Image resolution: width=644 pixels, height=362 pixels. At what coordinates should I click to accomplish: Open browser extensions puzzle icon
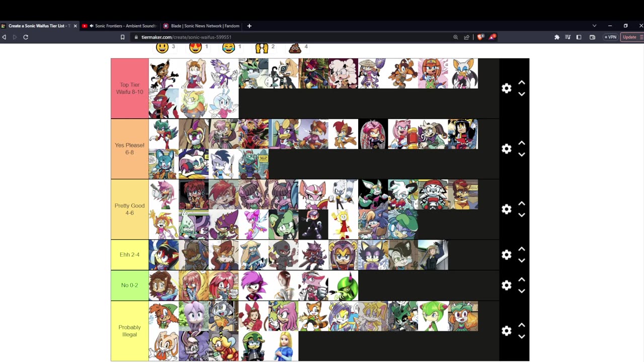pos(556,37)
